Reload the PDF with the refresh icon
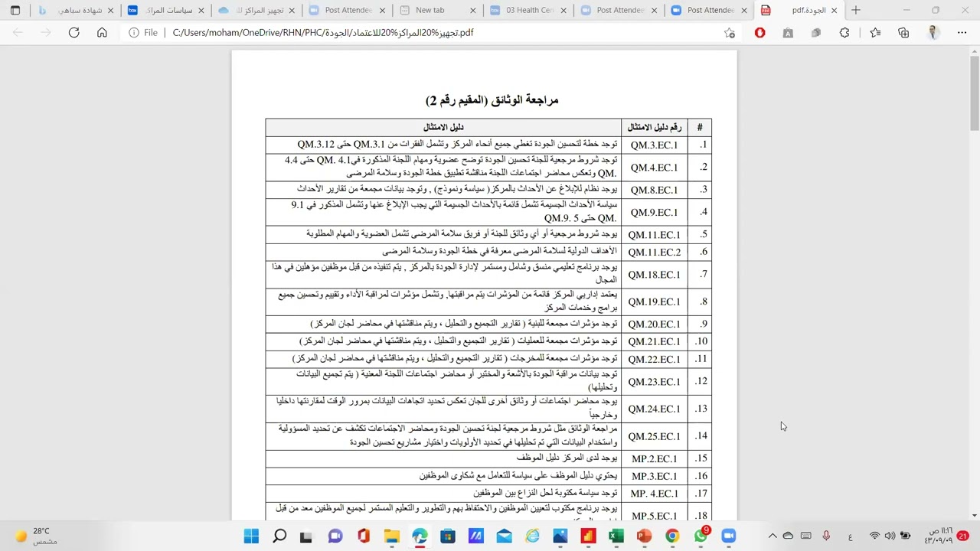 tap(73, 33)
